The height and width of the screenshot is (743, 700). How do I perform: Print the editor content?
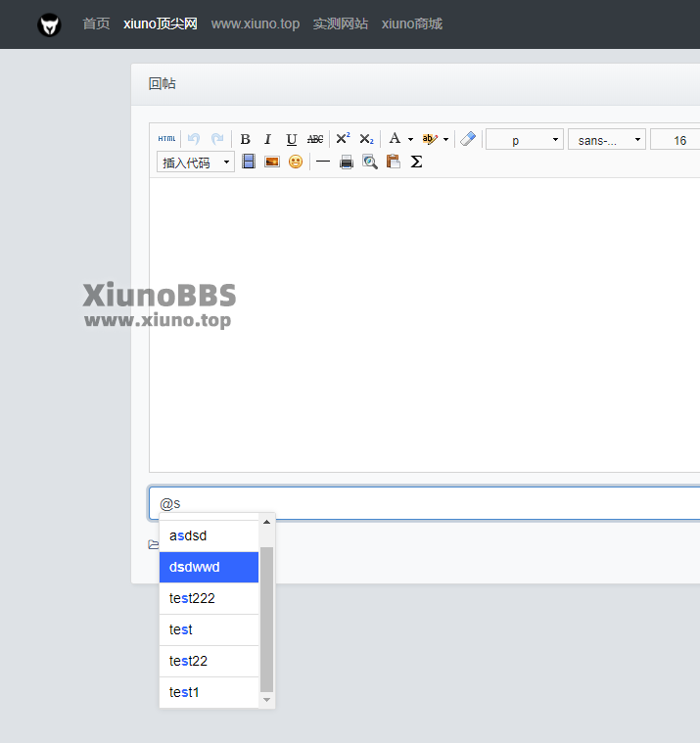point(347,163)
